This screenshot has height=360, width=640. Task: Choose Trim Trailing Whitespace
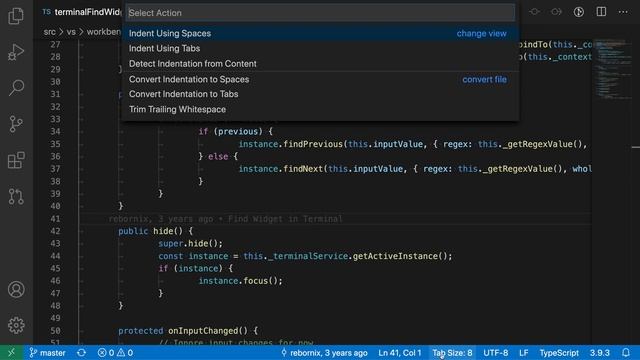point(320,109)
